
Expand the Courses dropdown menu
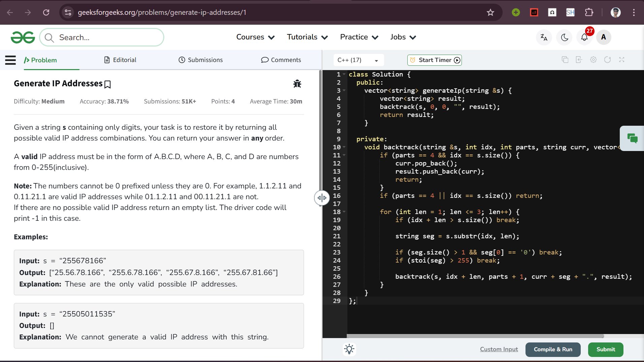coord(255,37)
